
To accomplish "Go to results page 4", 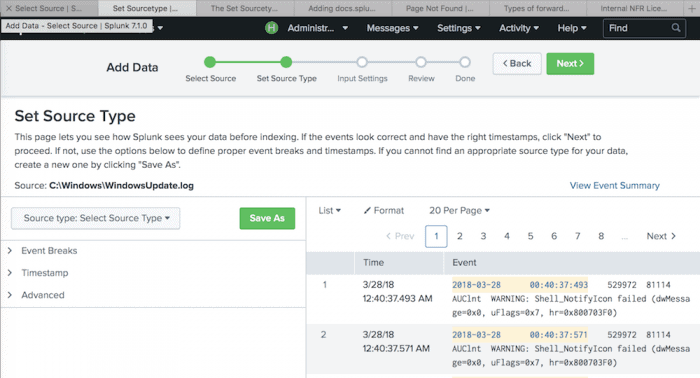I will tap(507, 236).
